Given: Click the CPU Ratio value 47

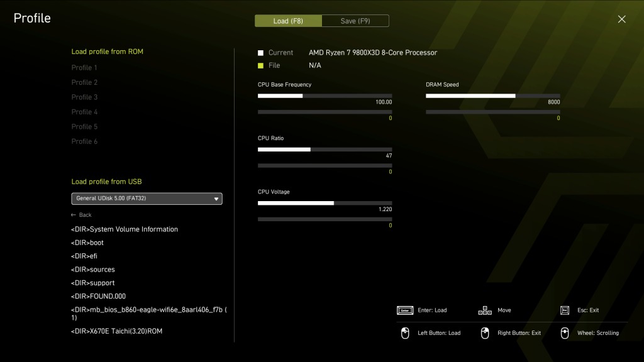Looking at the screenshot, I should (389, 156).
